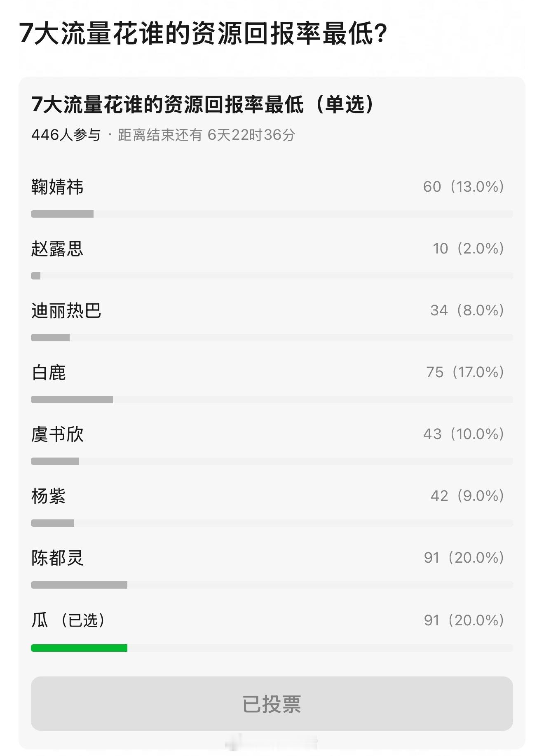This screenshot has width=544, height=756.
Task: Pick the 杨紫 option
Action: click(x=272, y=506)
